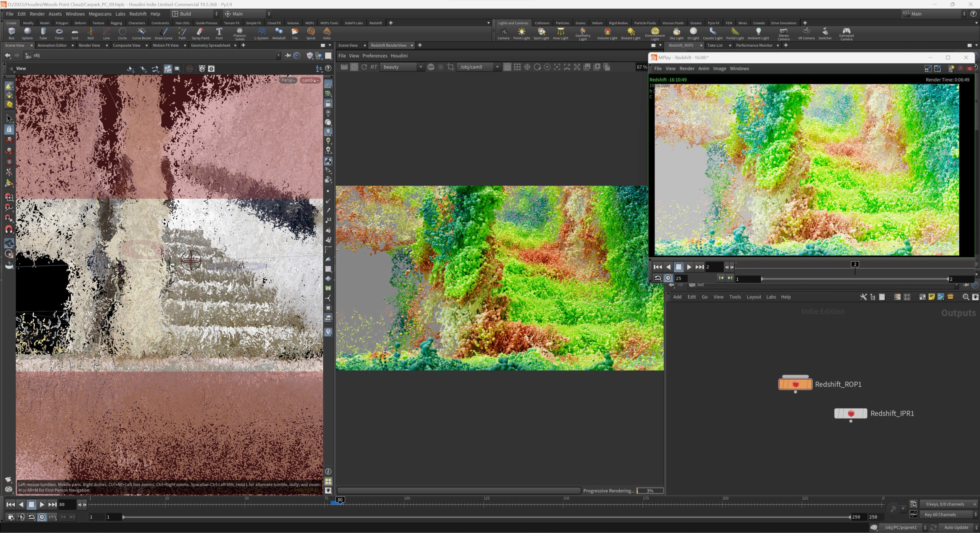Open the Auto Update mode dropdown
Viewport: 980px width, 533px height.
959,527
